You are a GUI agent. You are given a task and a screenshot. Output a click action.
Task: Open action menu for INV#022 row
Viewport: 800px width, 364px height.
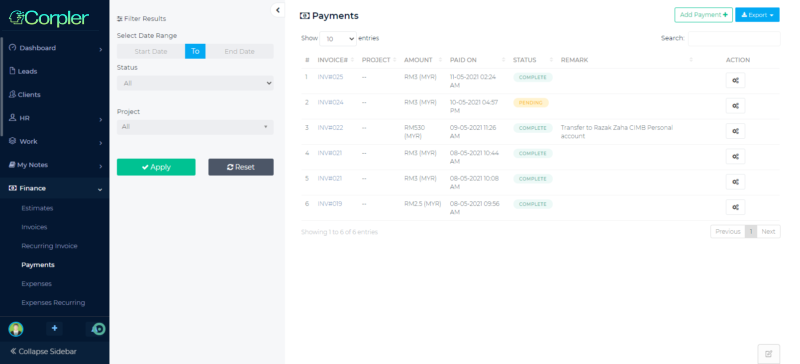[735, 131]
